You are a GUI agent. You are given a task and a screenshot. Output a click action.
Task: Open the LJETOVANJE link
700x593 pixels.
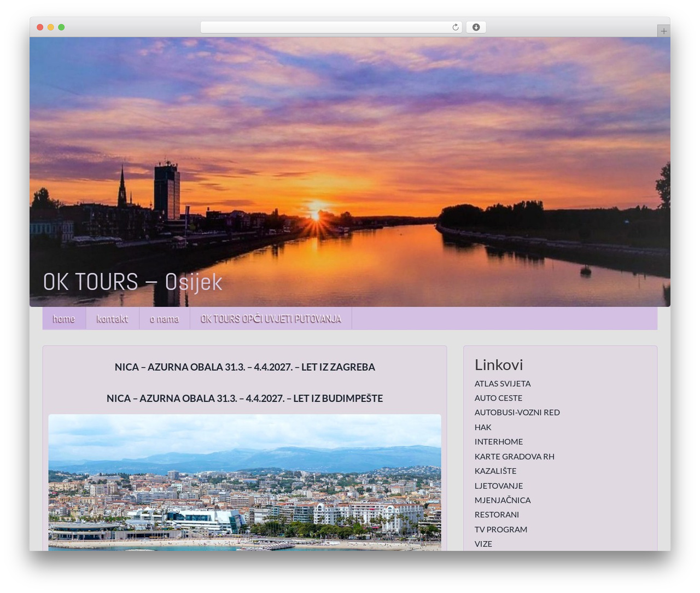499,486
